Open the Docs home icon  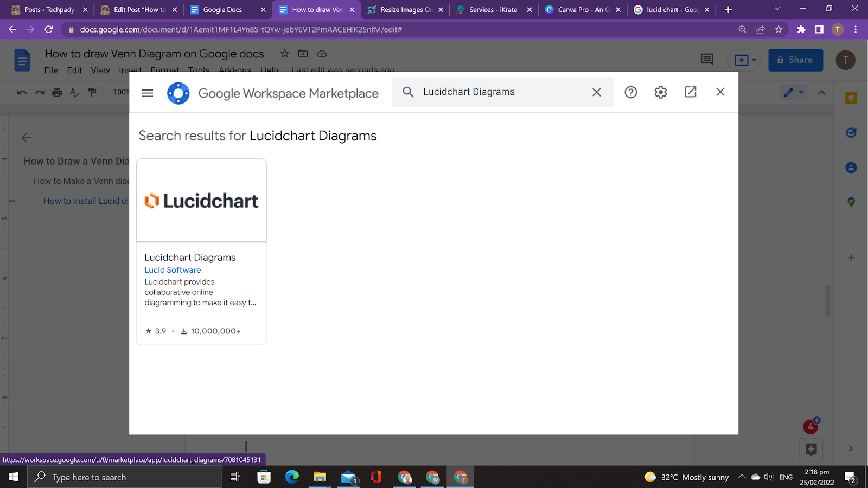[22, 60]
